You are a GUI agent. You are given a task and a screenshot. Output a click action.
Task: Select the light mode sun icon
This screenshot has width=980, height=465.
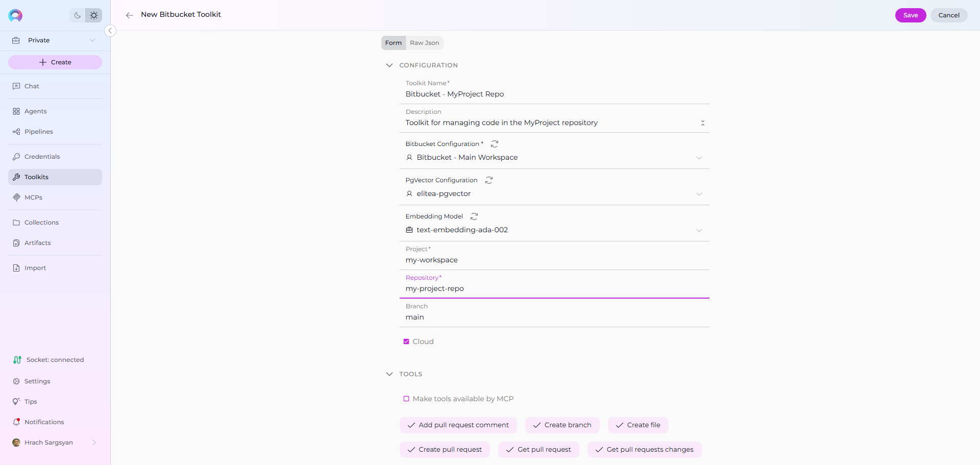pos(94,15)
